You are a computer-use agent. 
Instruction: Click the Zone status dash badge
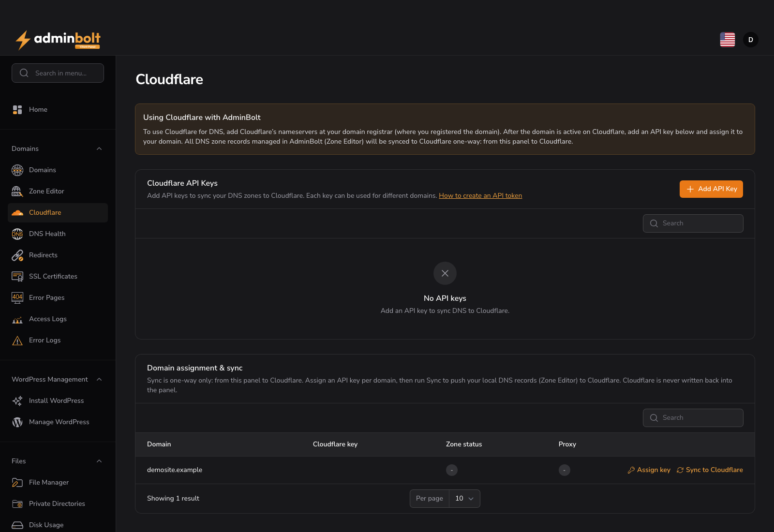tap(452, 470)
